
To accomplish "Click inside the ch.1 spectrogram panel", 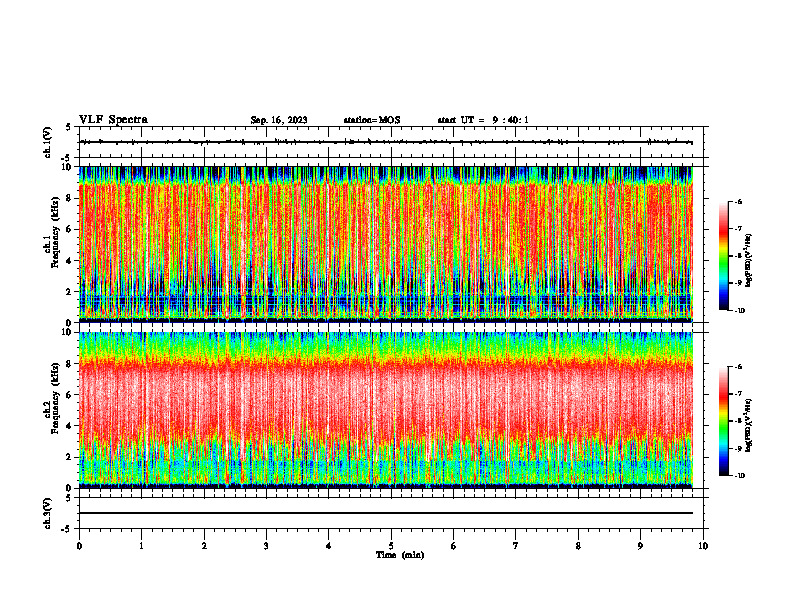I will click(386, 244).
